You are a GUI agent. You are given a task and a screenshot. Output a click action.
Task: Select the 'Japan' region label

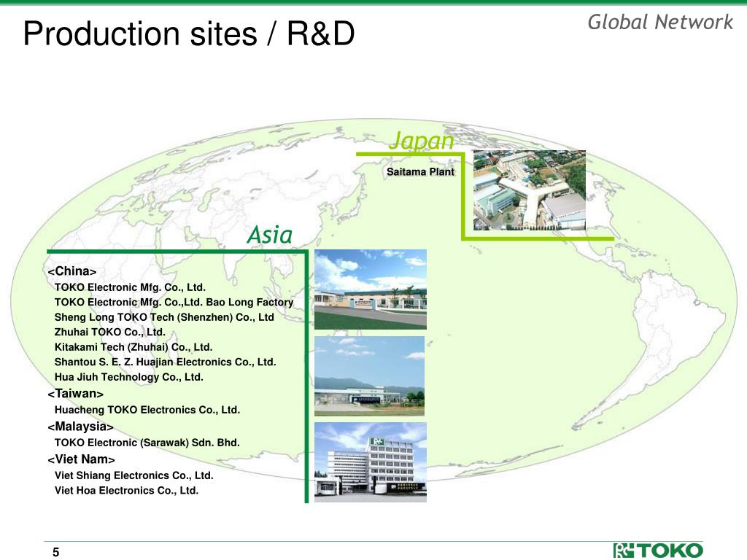tap(422, 141)
